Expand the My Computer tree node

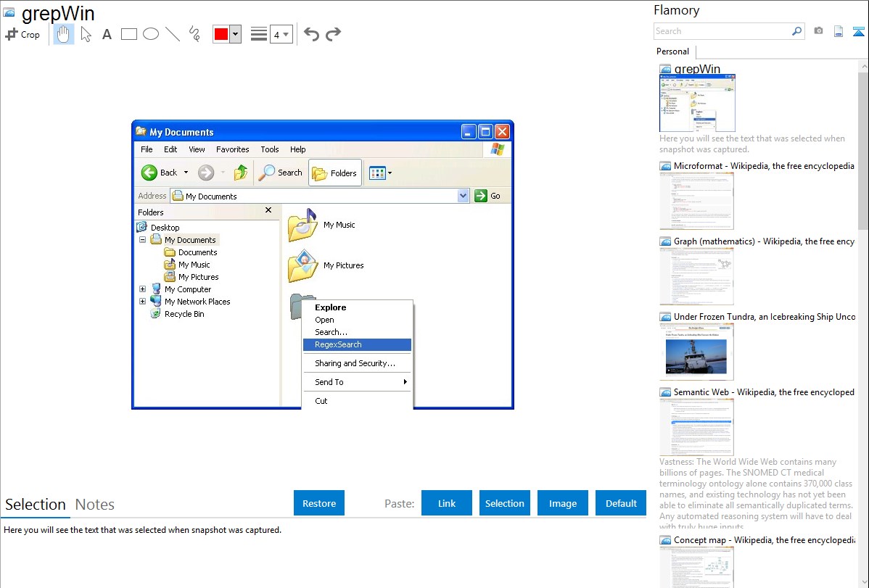click(142, 289)
